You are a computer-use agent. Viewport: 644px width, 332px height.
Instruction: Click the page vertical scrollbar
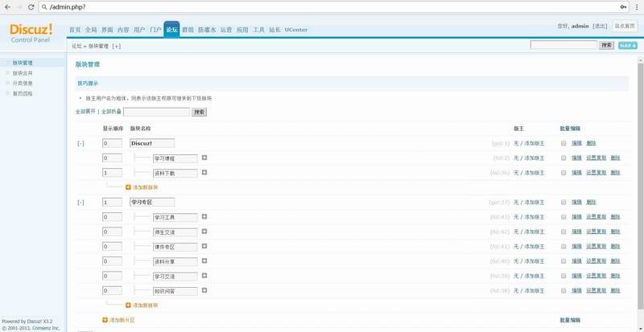click(x=640, y=185)
